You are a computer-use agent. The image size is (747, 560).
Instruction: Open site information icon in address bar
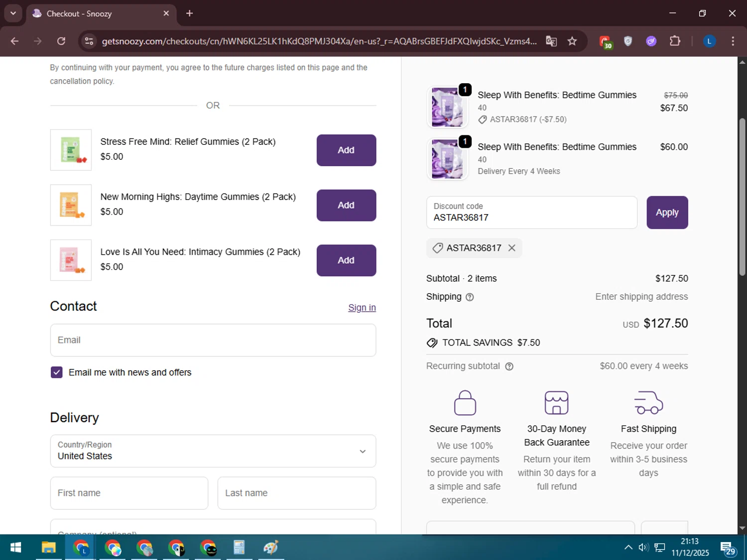89,41
